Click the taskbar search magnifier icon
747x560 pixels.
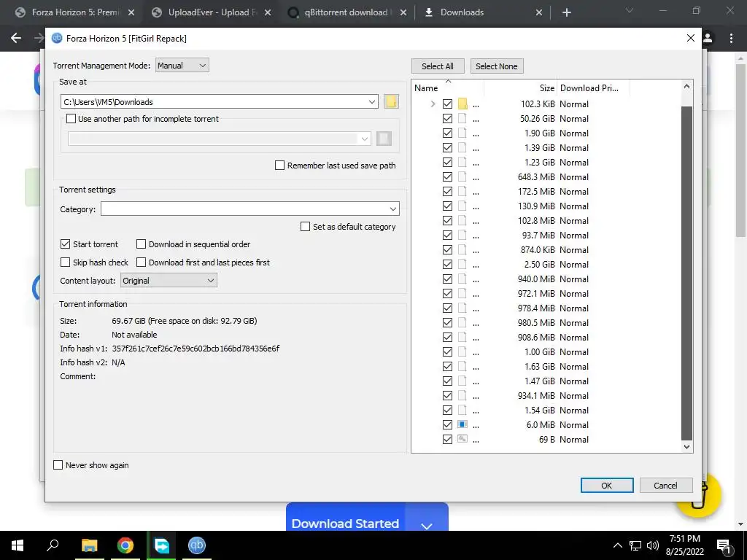point(53,545)
